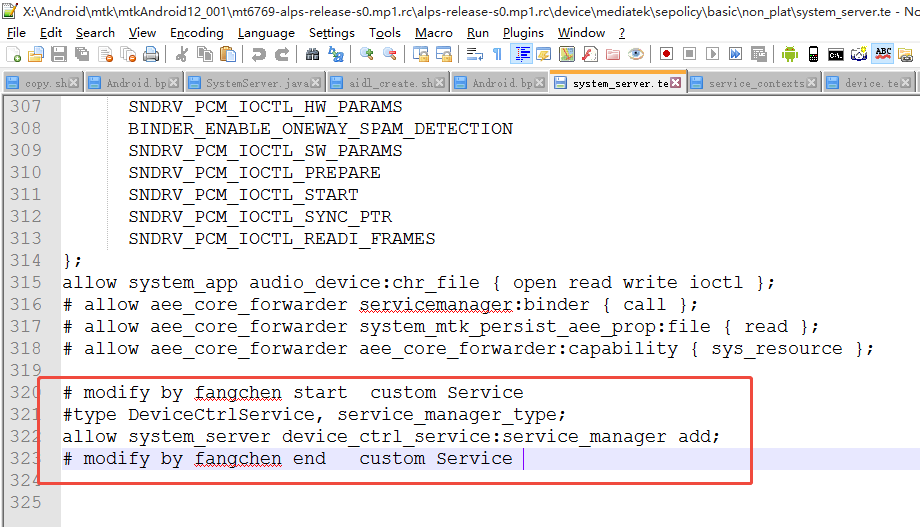Viewport: 920px width, 527px height.
Task: Start macro recording with the red dot
Action: tap(667, 55)
